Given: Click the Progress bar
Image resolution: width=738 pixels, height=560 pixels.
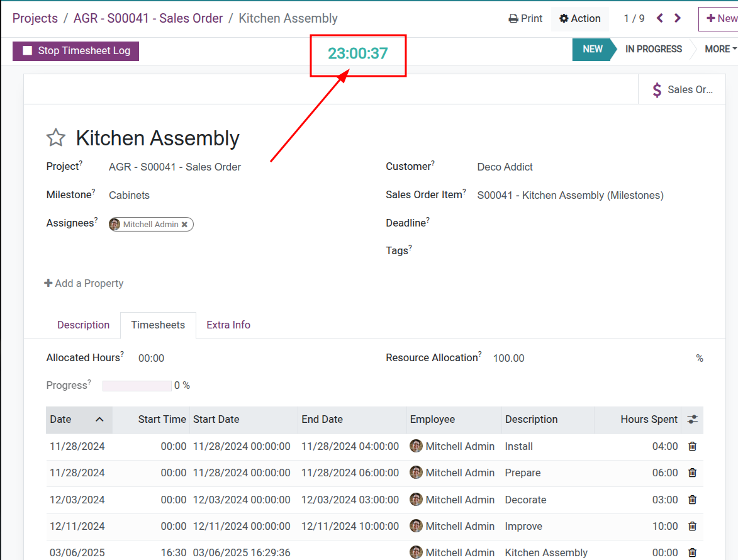Looking at the screenshot, I should point(137,386).
